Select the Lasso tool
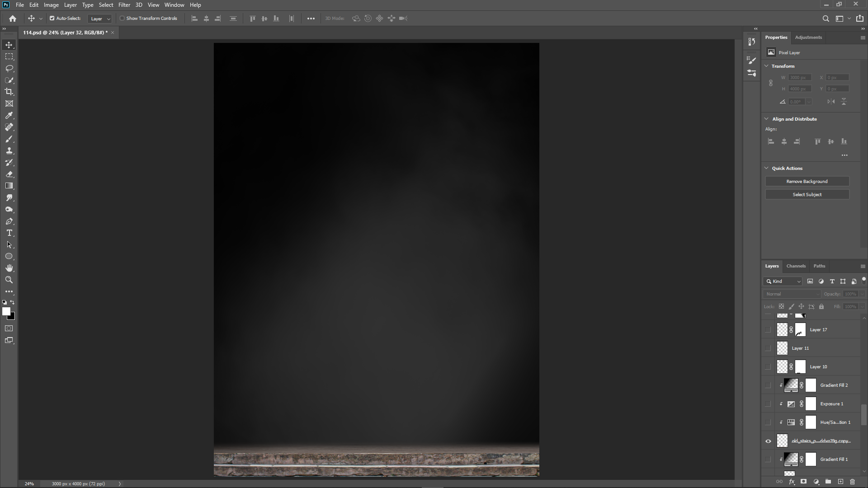868x488 pixels. coord(9,68)
